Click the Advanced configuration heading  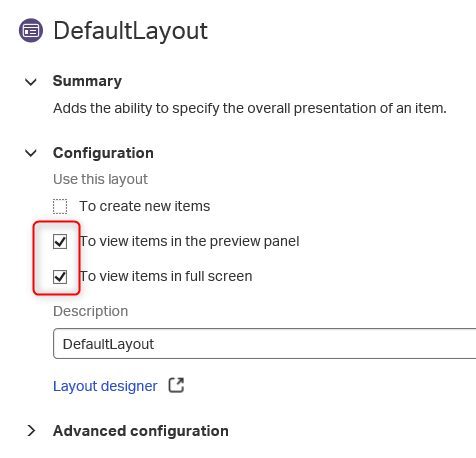[141, 431]
